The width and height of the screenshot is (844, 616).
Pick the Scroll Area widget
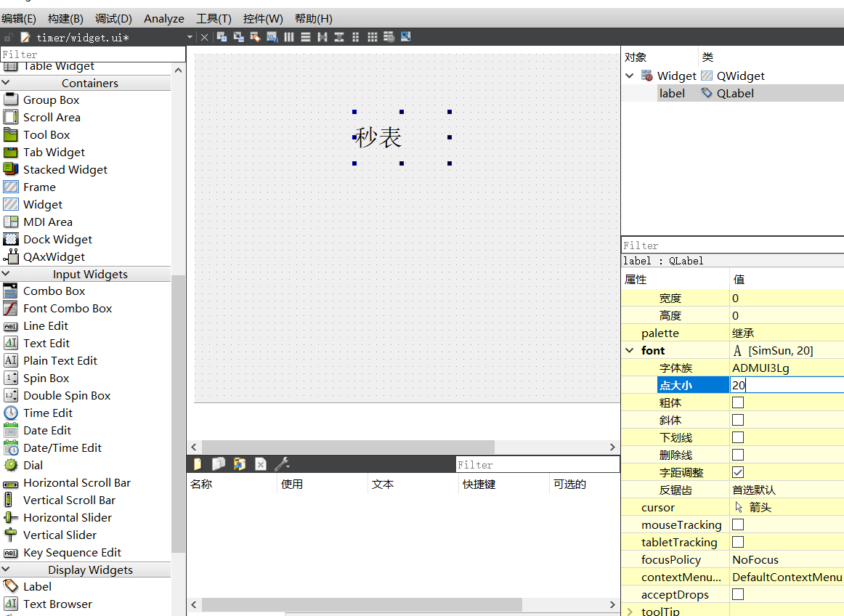[51, 118]
